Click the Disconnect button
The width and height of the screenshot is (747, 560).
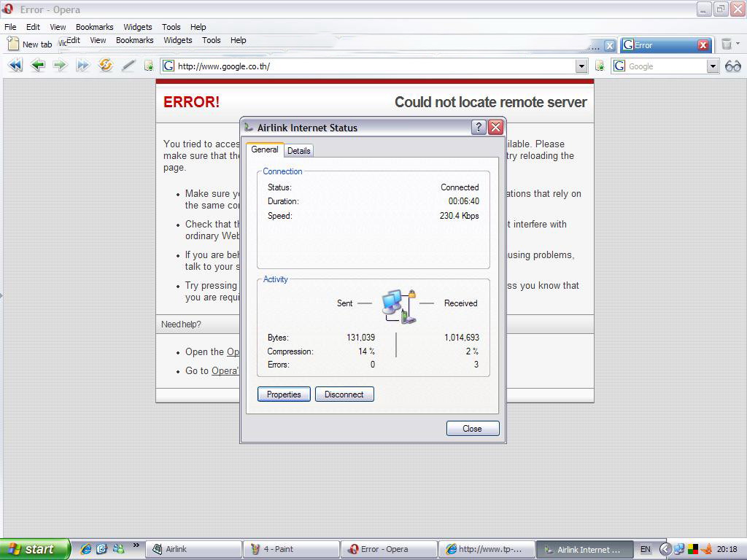pos(344,394)
